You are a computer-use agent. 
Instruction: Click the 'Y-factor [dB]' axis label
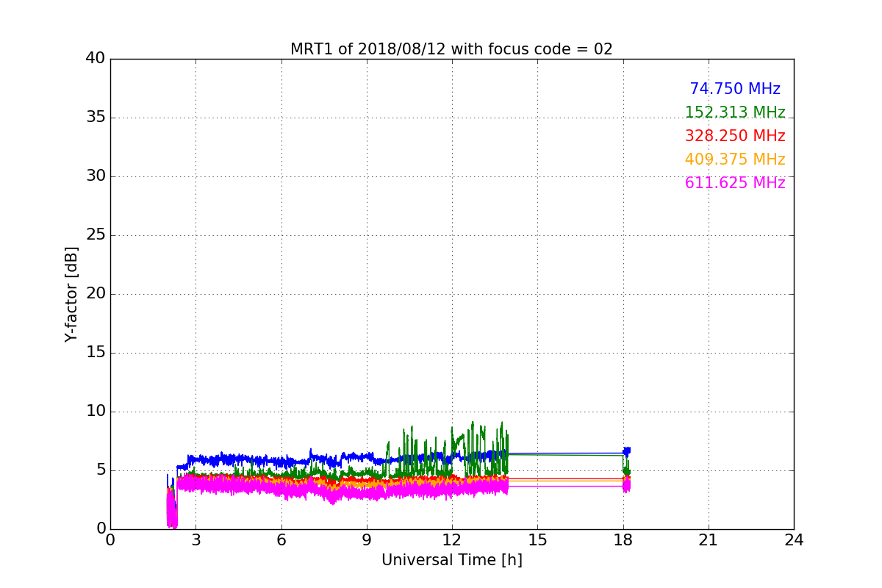[x=71, y=294]
